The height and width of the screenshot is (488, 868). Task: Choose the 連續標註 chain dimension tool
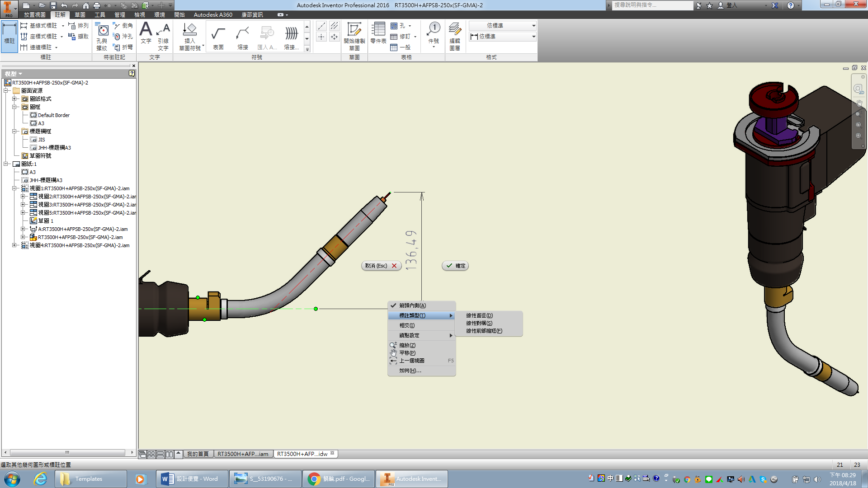37,47
